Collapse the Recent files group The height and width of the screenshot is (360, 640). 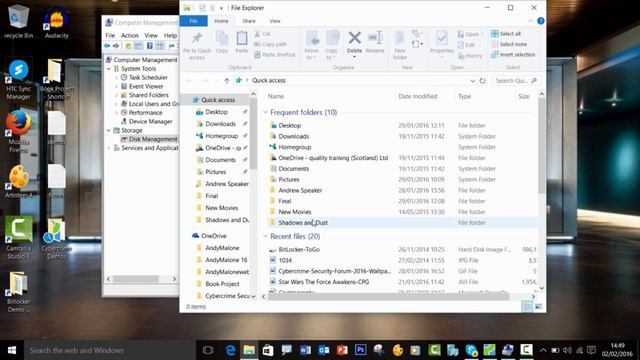(x=265, y=236)
